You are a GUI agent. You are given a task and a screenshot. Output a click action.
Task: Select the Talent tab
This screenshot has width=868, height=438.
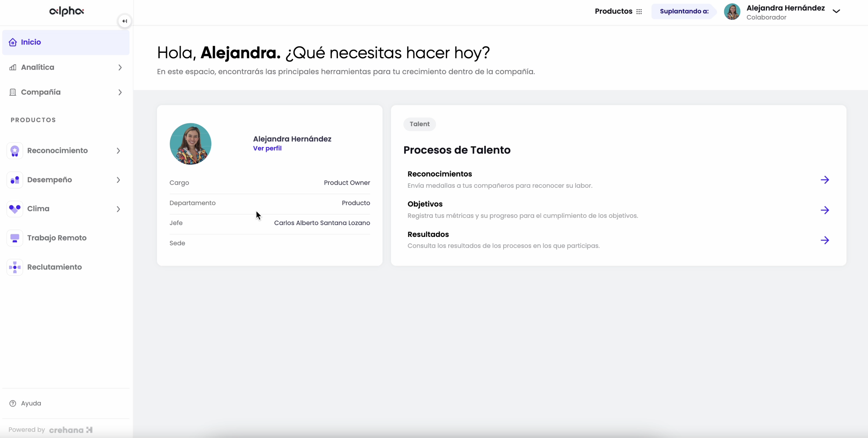(419, 124)
